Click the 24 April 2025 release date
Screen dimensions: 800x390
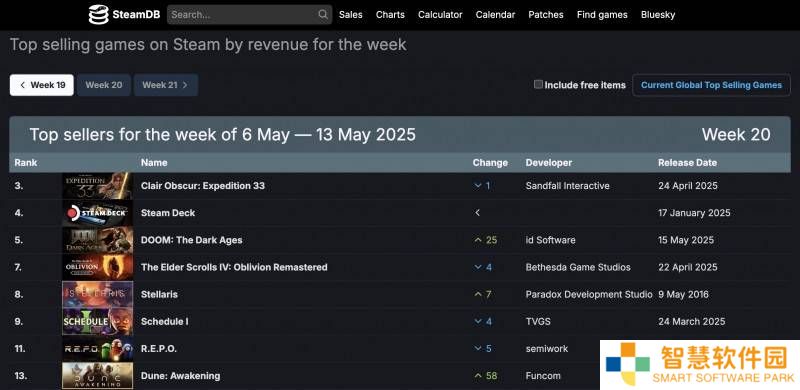click(688, 186)
